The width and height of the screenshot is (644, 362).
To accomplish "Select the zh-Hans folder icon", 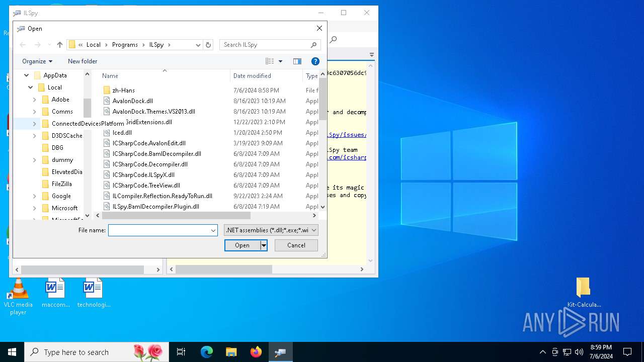I will pyautogui.click(x=107, y=90).
